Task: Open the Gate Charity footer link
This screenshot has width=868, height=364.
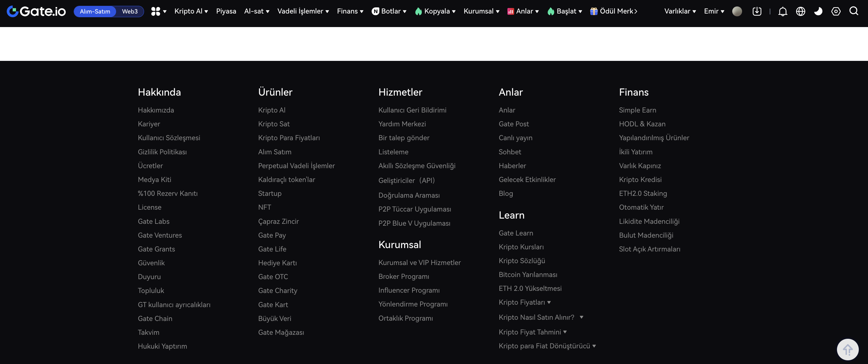Action: pyautogui.click(x=278, y=291)
